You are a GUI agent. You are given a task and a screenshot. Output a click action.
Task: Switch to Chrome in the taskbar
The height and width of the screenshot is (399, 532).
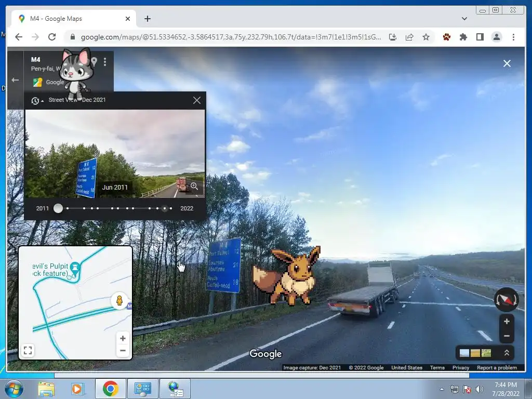(x=110, y=389)
